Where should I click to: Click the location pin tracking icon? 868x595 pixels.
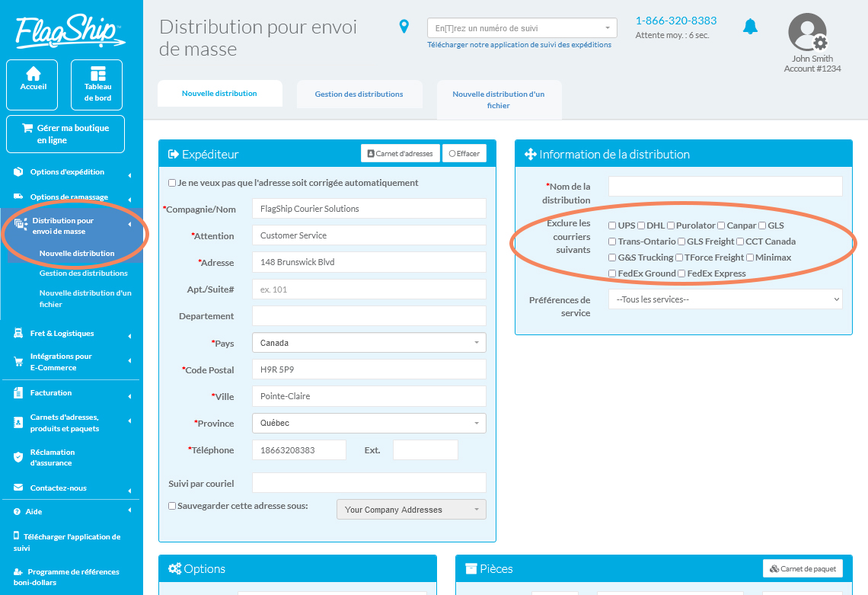404,25
